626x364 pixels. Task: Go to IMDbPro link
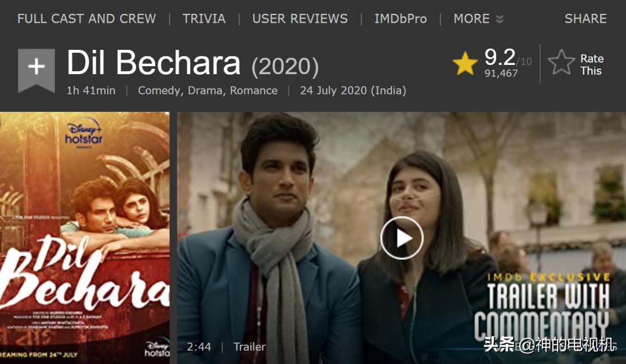pyautogui.click(x=401, y=19)
